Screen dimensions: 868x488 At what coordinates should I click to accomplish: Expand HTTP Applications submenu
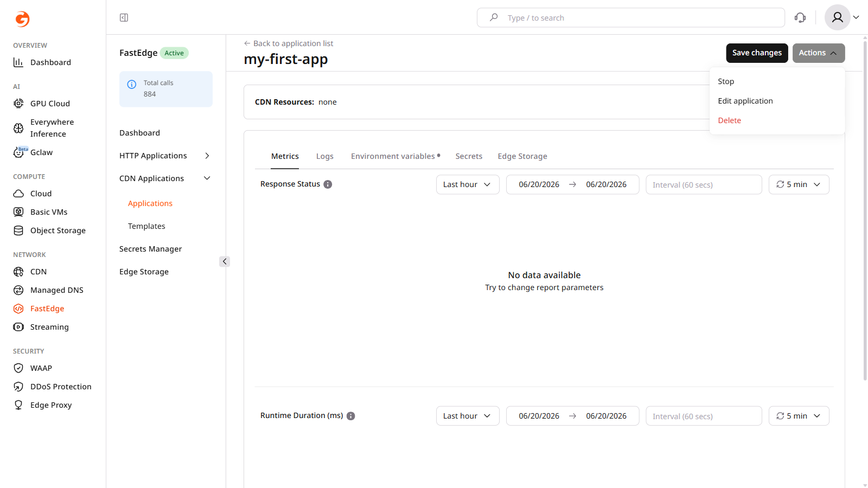tap(207, 156)
